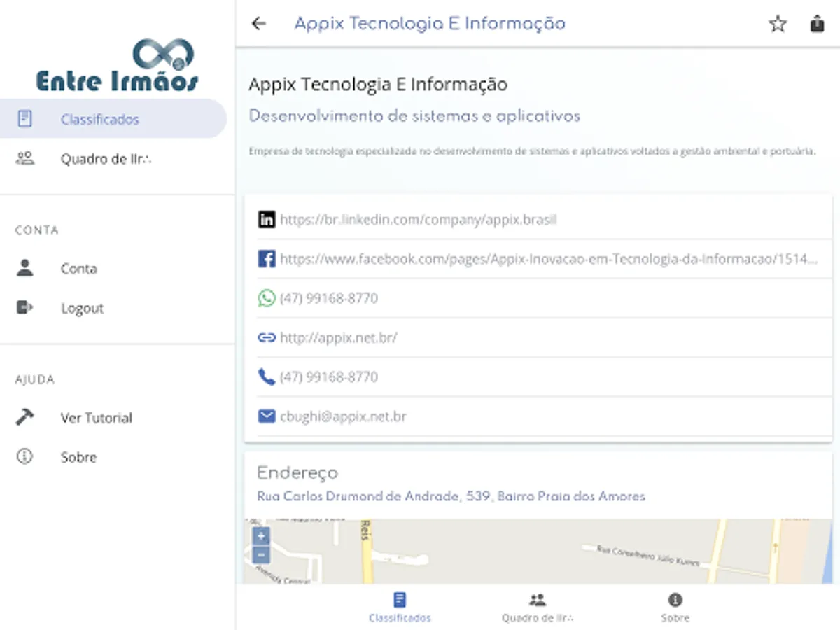
Task: Click the WhatsApp icon
Action: [x=267, y=298]
